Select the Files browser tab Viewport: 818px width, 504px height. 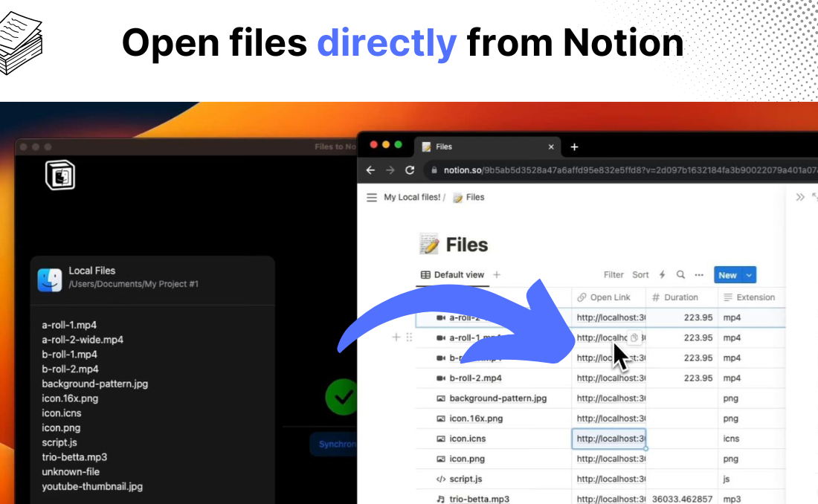point(488,146)
